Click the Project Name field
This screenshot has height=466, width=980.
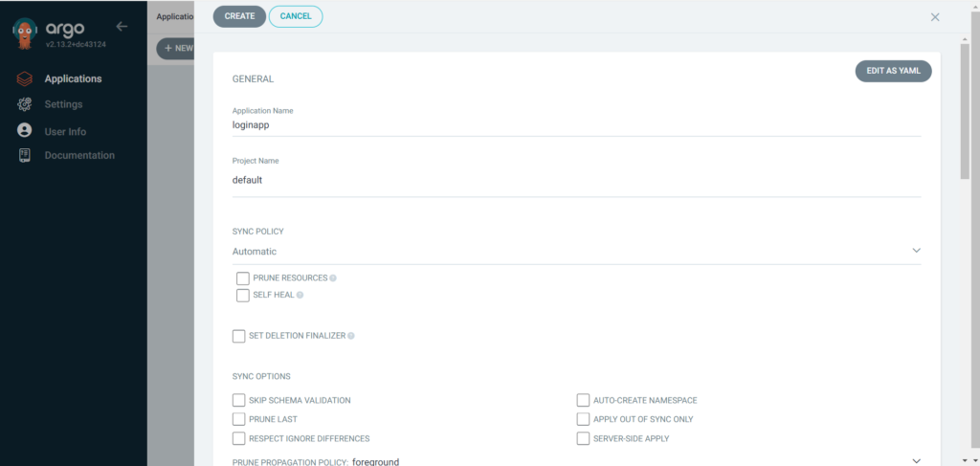tap(576, 180)
